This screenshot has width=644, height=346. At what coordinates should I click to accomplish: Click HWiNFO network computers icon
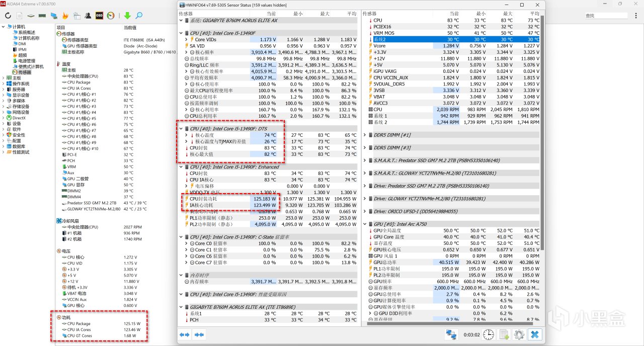click(x=451, y=334)
